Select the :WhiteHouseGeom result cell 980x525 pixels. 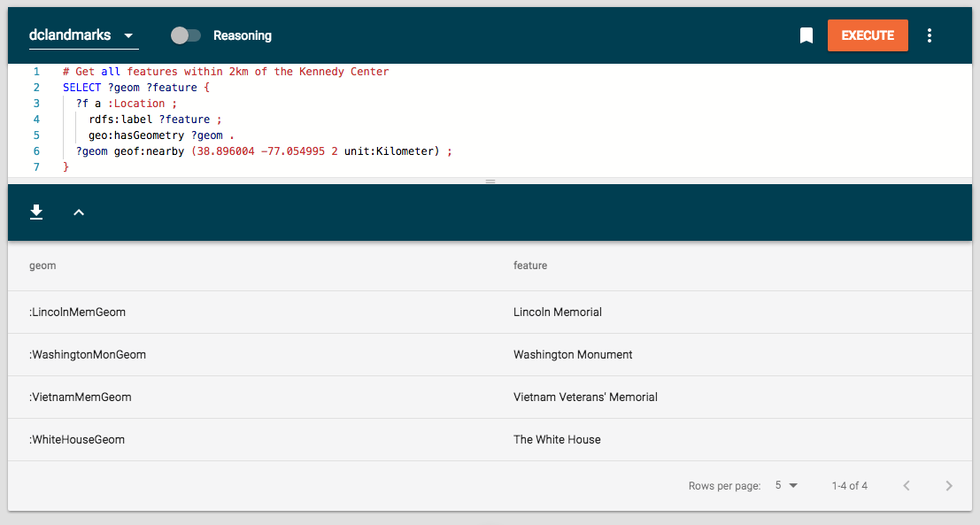tap(78, 440)
